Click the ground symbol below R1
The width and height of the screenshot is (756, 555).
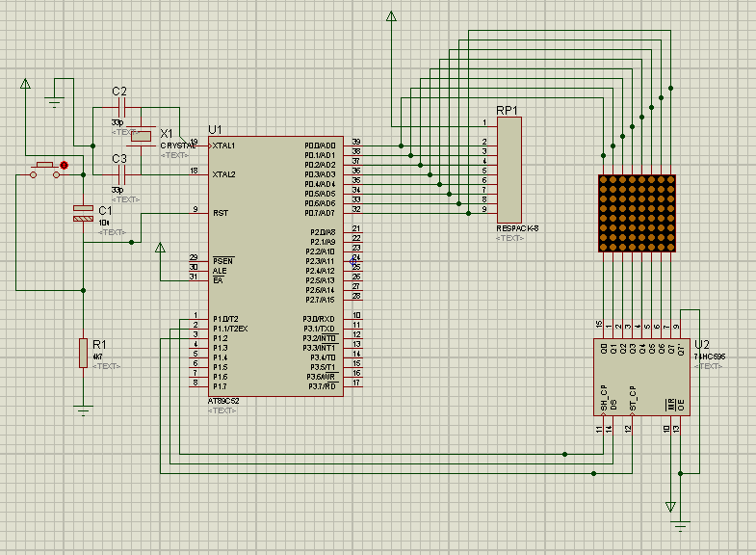click(x=84, y=411)
